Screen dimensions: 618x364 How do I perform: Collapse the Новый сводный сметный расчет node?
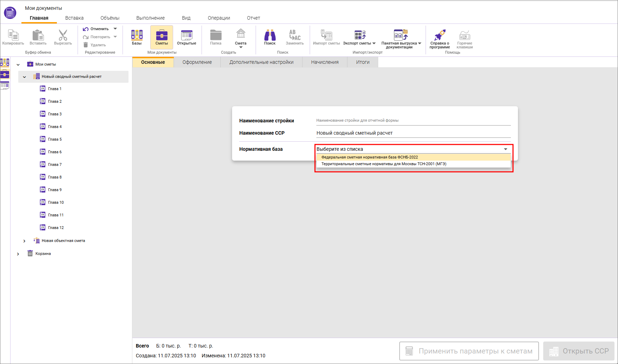click(x=25, y=77)
